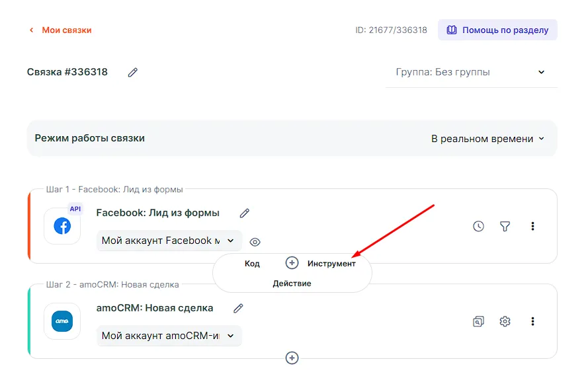Viewport: 588px width, 386px height.
Task: Click the Помощь по разделу button
Action: [x=497, y=30]
